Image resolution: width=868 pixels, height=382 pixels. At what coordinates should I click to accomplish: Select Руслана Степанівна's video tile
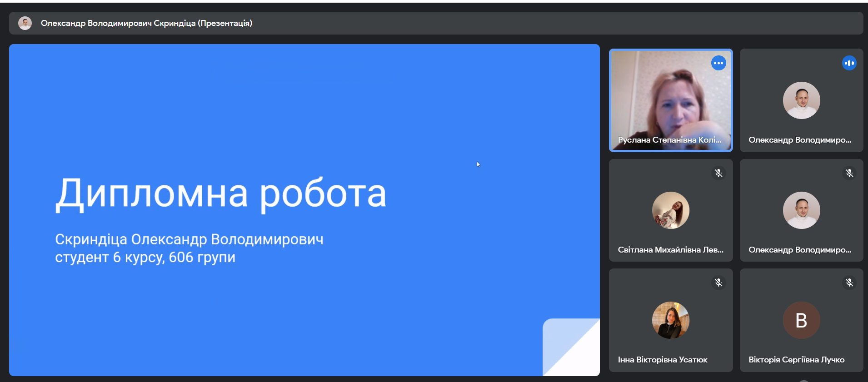click(671, 100)
